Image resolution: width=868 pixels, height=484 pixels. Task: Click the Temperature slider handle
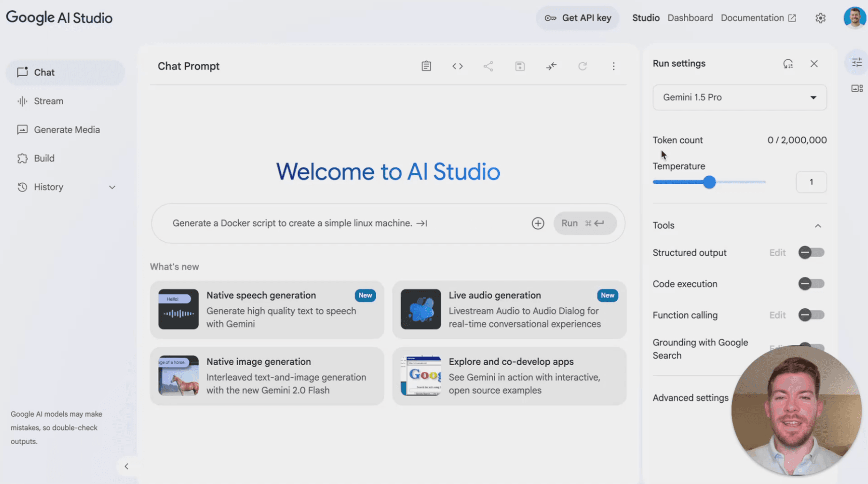point(709,182)
